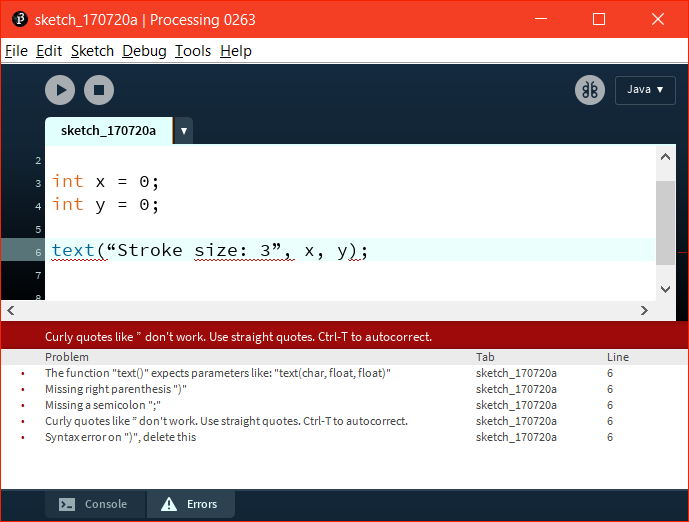The image size is (689, 522).
Task: Open the Sketch menu
Action: click(x=92, y=51)
